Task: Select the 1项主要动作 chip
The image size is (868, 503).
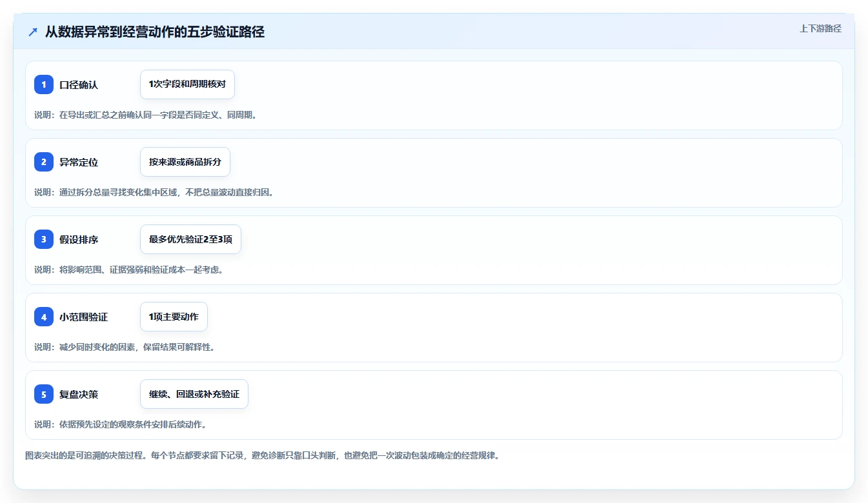Action: 174,317
